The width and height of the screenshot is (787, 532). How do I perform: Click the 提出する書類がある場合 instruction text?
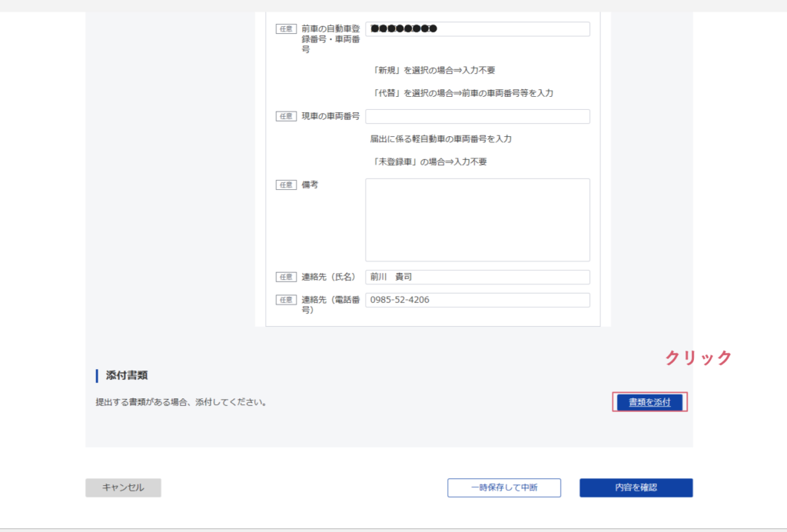point(181,402)
